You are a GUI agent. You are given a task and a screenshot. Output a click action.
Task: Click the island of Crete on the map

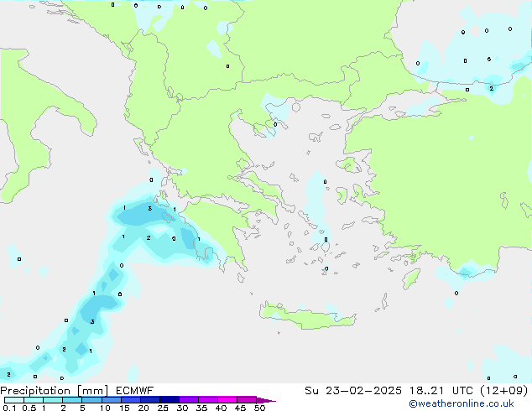(307, 316)
